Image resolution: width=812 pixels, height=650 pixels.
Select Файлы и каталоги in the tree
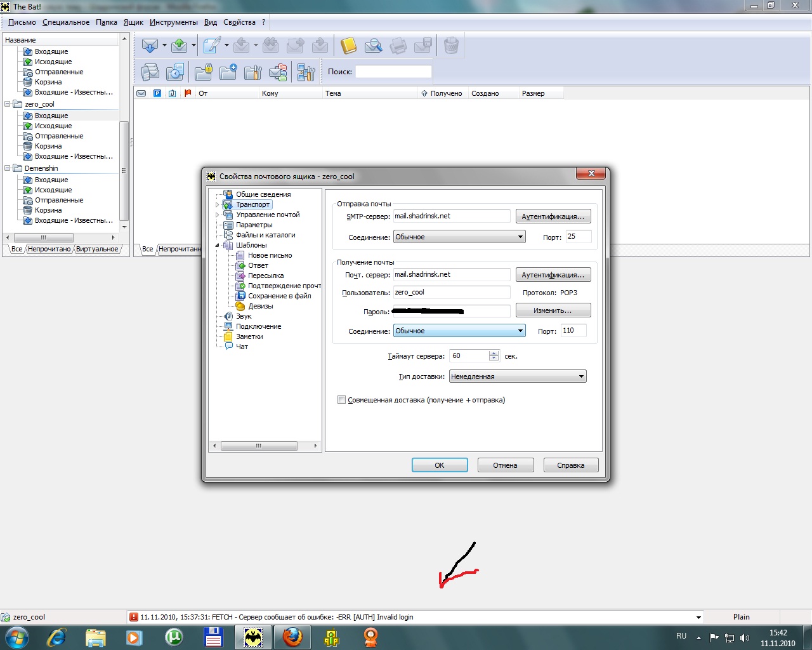coord(265,235)
